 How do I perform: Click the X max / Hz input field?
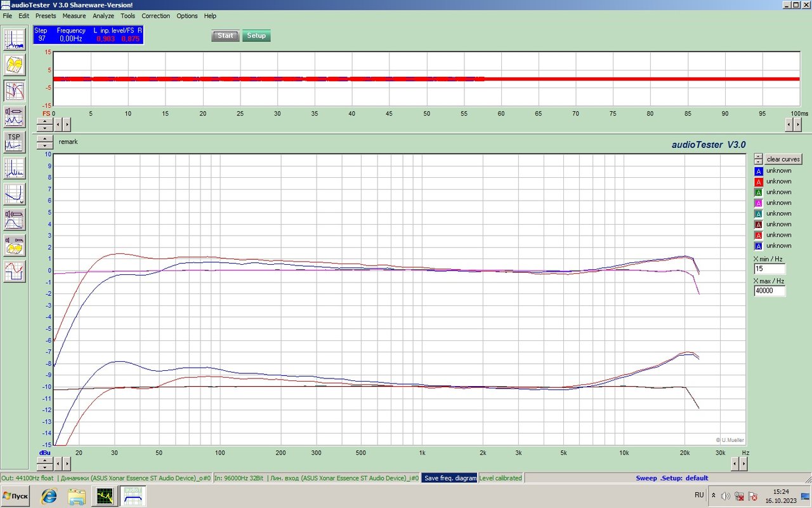click(769, 291)
